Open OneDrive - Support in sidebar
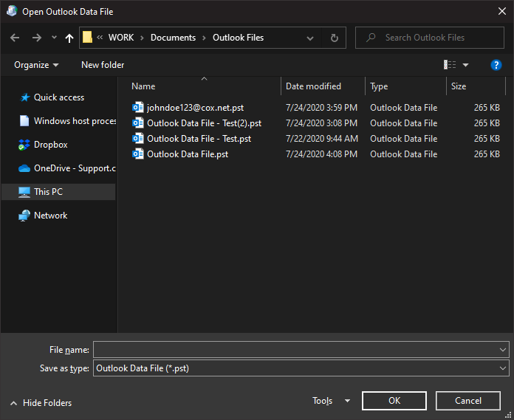The height and width of the screenshot is (420, 514). point(75,168)
